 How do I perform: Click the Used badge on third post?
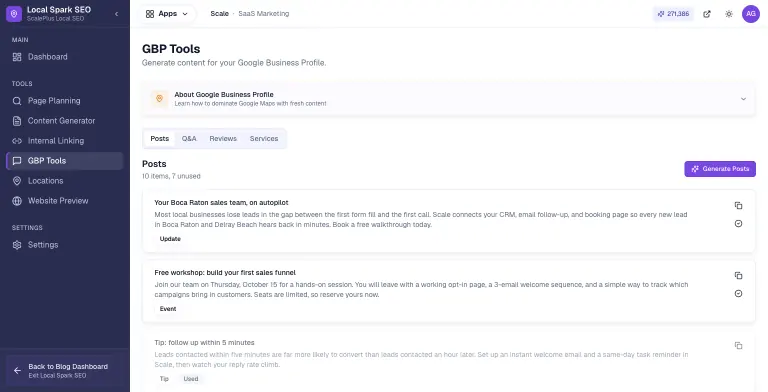[x=191, y=379]
